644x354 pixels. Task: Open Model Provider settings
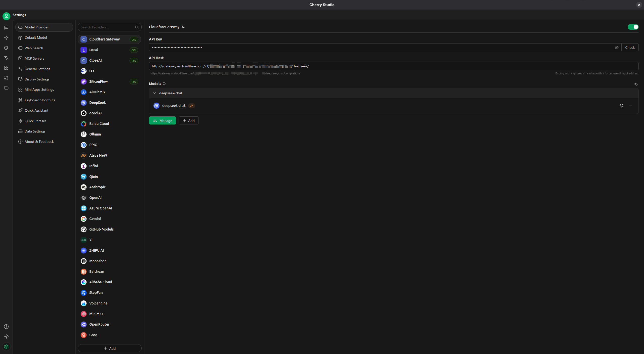(44, 27)
